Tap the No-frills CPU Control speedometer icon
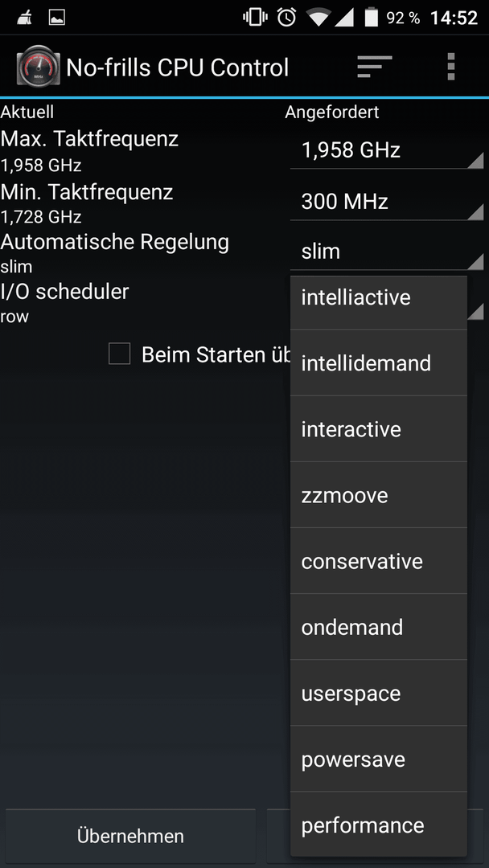The height and width of the screenshot is (868, 489). tap(38, 68)
